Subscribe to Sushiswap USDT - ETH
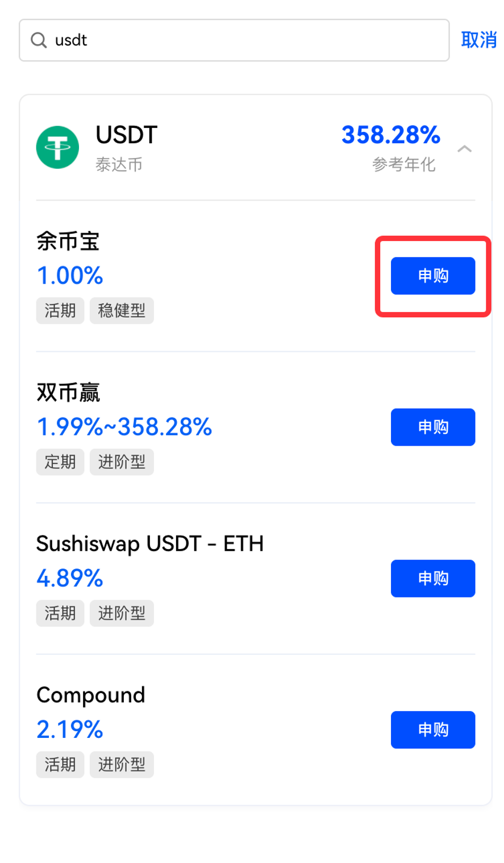This screenshot has height=863, width=504. (433, 578)
